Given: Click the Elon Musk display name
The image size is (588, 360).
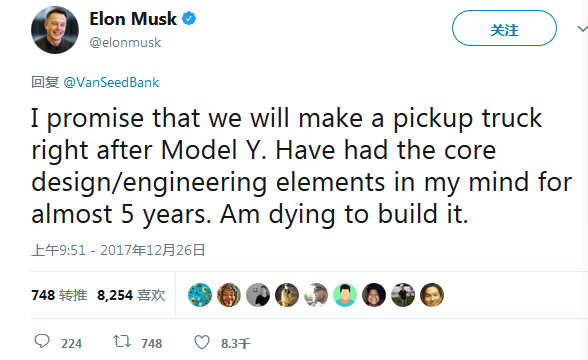Looking at the screenshot, I should point(133,19).
